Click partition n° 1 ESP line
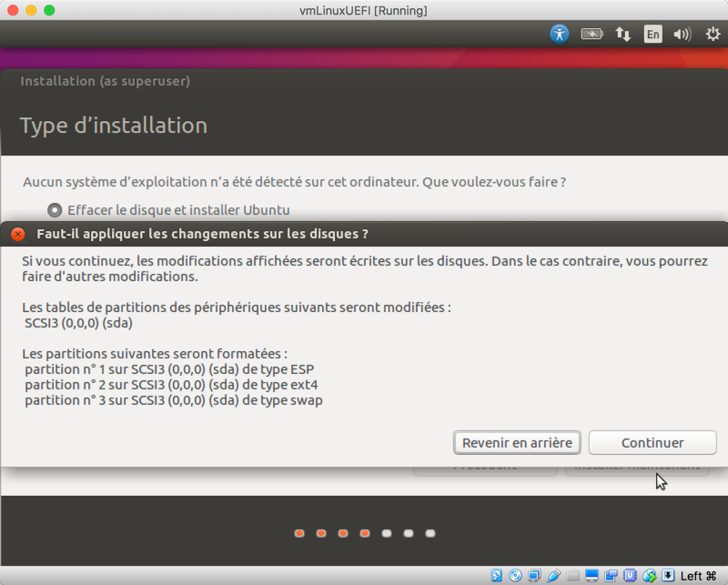Screen dimensions: 728x585 click(x=169, y=369)
